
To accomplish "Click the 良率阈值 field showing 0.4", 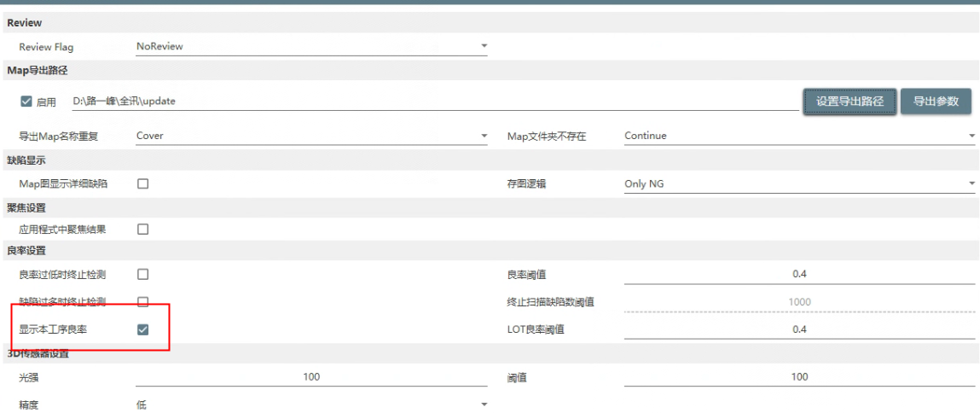I will (799, 275).
